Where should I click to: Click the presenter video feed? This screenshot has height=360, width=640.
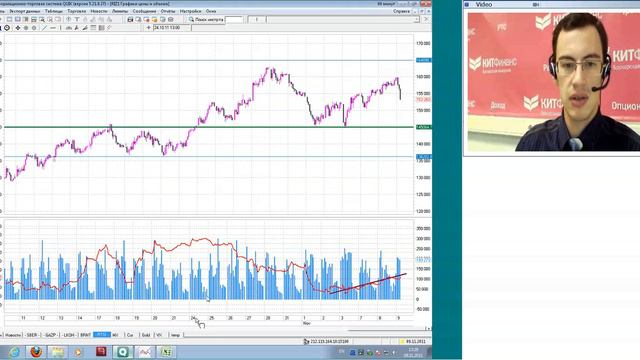[553, 82]
